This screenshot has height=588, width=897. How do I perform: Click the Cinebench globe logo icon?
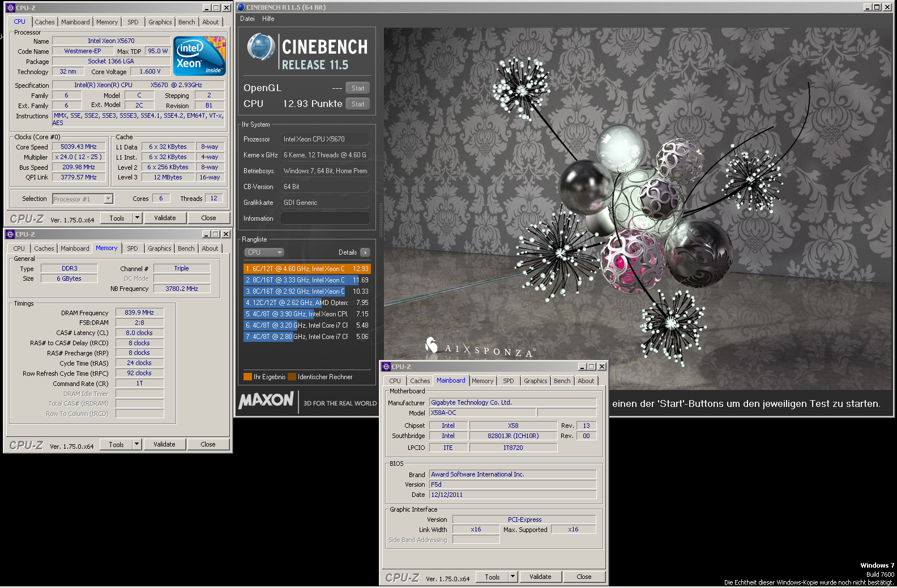(261, 47)
